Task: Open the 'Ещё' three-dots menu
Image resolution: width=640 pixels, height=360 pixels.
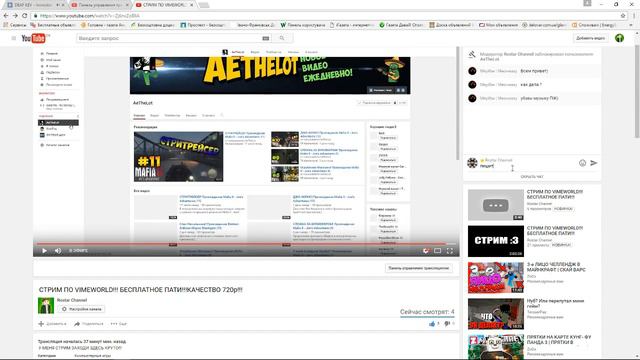Action: coord(118,324)
